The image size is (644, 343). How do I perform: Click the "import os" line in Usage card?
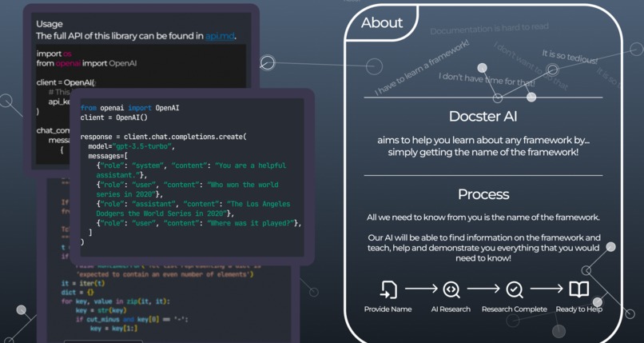coord(54,54)
